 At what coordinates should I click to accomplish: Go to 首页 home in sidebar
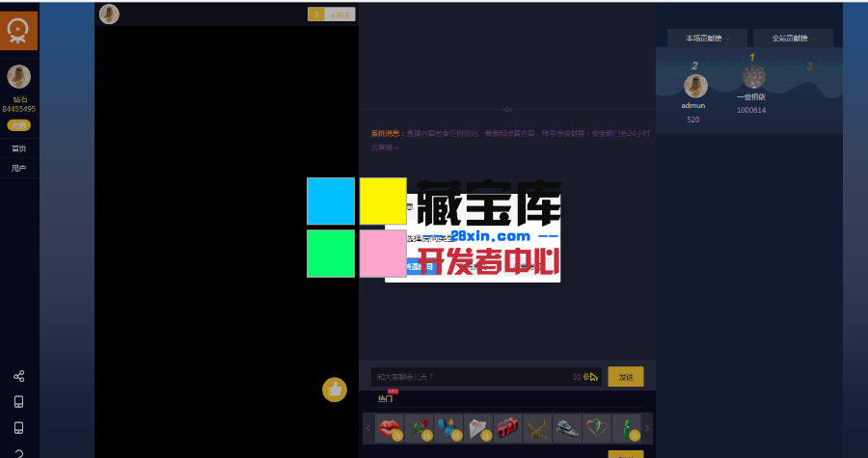tap(19, 148)
